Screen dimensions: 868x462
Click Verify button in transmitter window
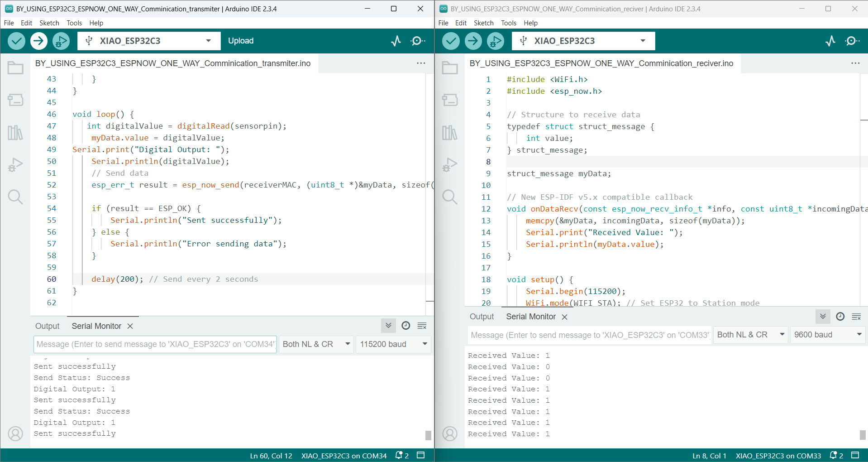tap(16, 41)
